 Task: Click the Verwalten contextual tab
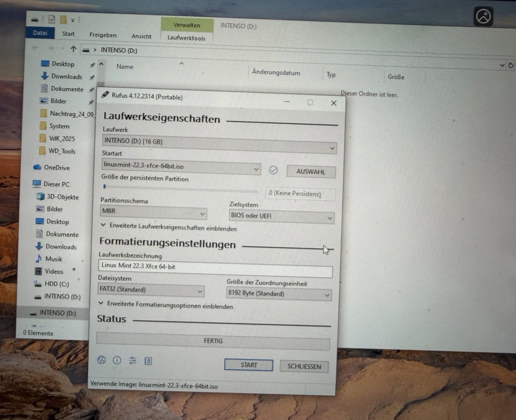pos(187,25)
